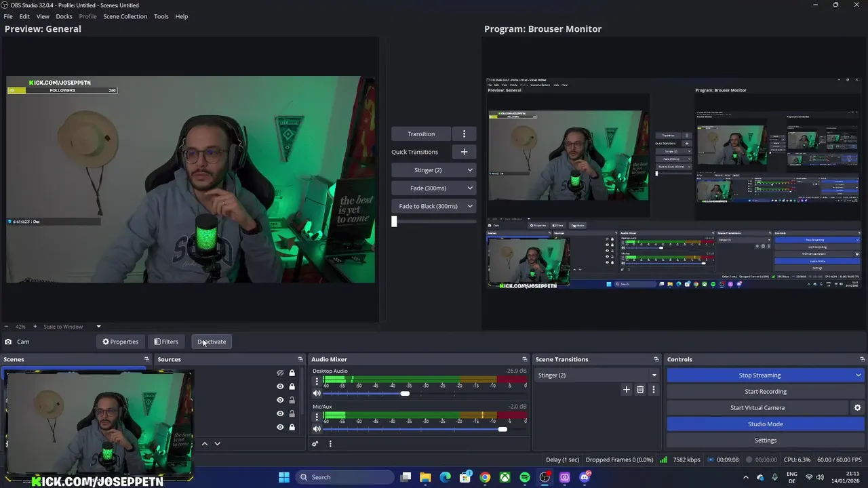Toggle Studio Mode off
The height and width of the screenshot is (488, 868).
tap(765, 424)
